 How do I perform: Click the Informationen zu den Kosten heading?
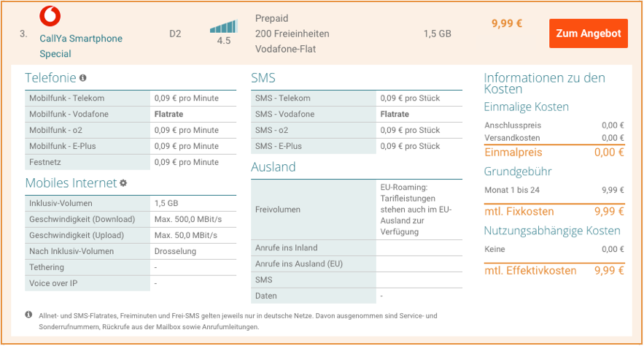[x=545, y=82]
